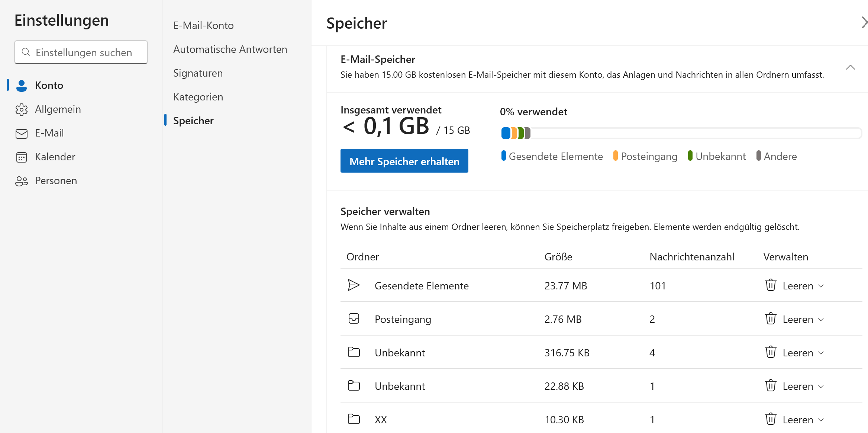Go to Automatische Antworten
868x433 pixels.
(x=230, y=49)
